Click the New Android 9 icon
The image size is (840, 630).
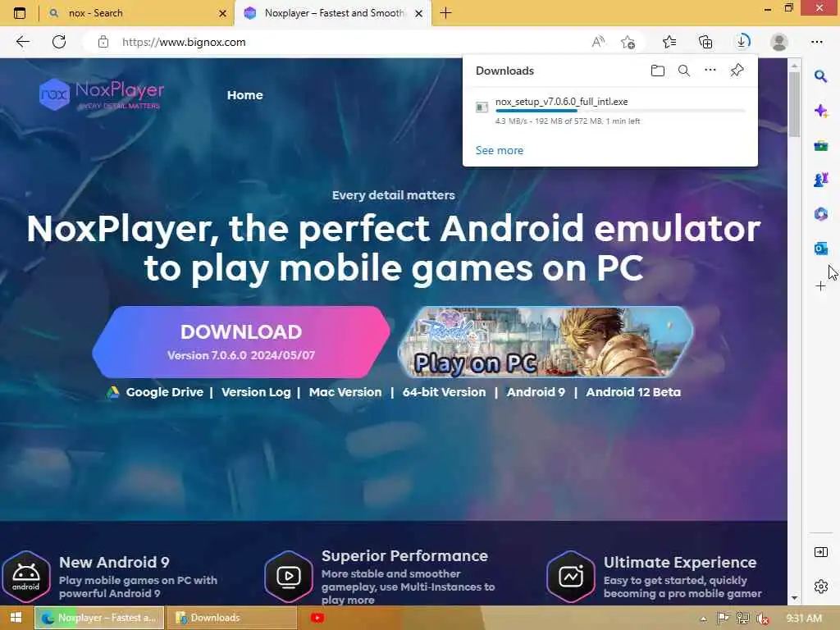[x=25, y=577]
